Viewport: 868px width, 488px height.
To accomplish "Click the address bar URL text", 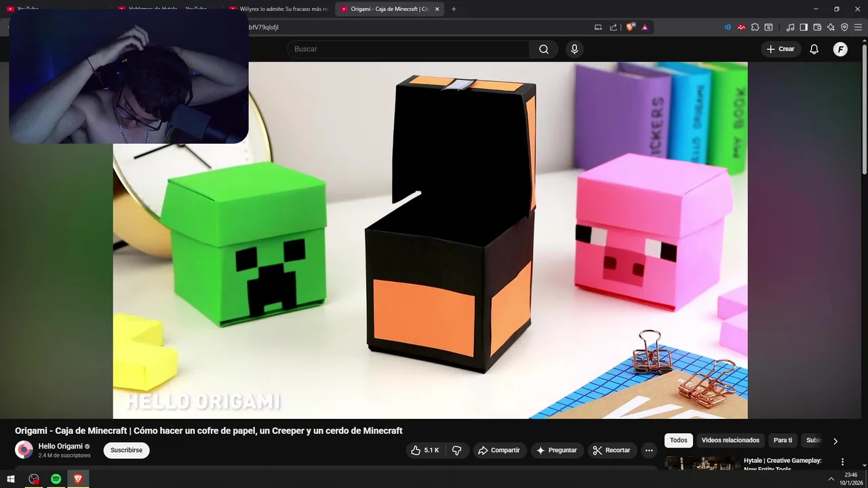I will pyautogui.click(x=264, y=27).
